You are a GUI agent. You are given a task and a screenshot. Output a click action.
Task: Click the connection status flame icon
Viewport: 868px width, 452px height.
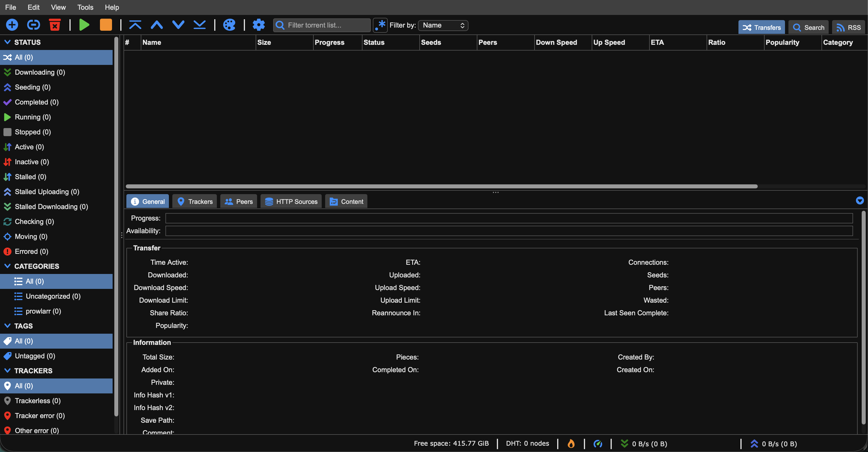coord(571,444)
